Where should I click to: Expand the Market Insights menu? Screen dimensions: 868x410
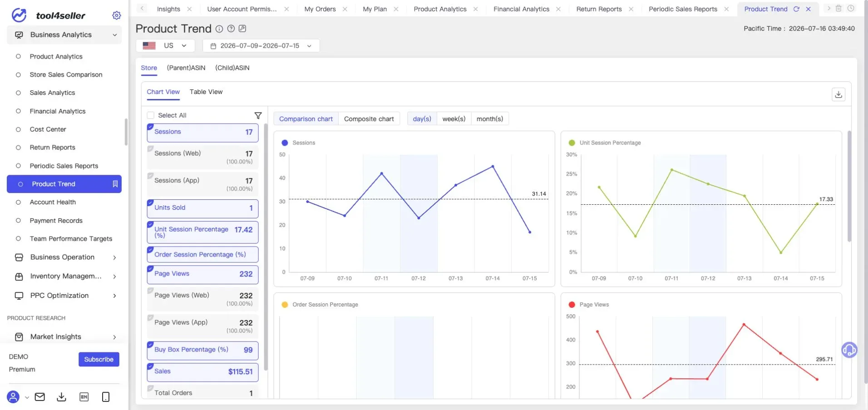tap(64, 337)
